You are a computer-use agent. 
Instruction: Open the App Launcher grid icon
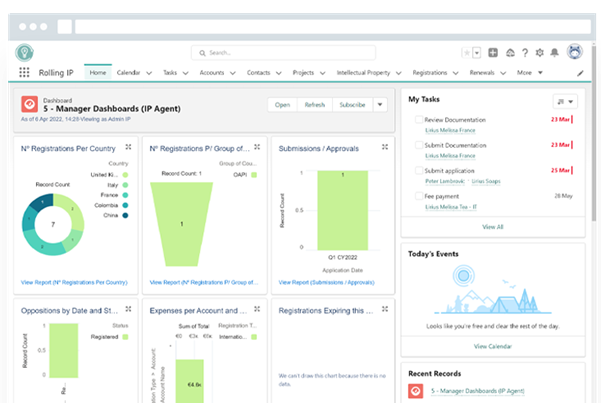point(24,72)
